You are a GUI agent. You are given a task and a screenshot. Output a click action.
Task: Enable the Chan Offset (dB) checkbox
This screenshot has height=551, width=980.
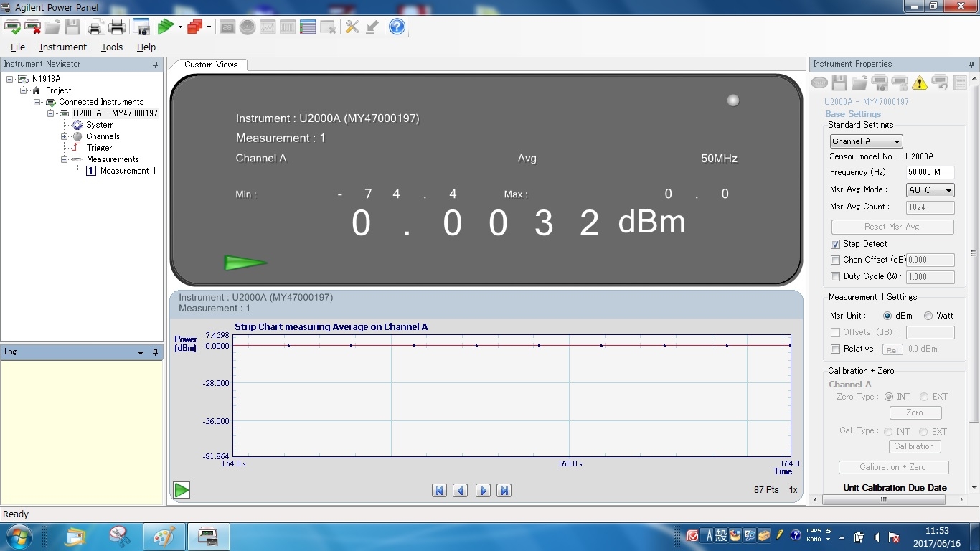point(835,260)
